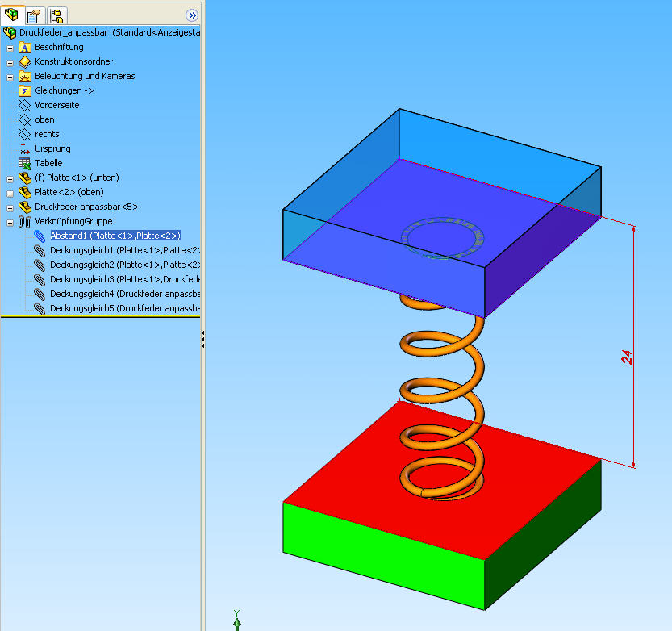Click the oben plane icon
The width and height of the screenshot is (672, 631).
(x=25, y=119)
